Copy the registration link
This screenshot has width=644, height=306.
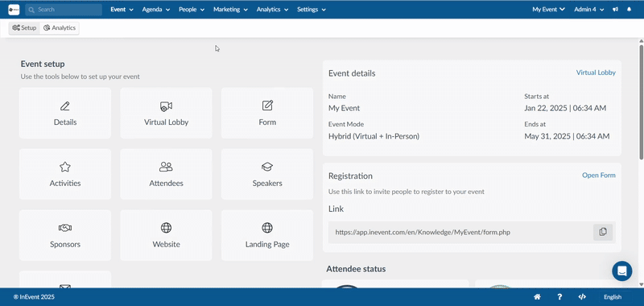coord(603,232)
